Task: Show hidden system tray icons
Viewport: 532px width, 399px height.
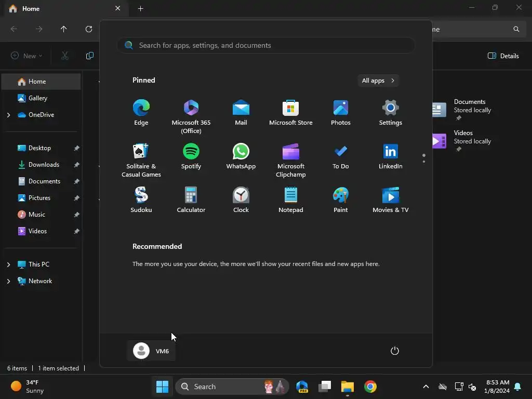Action: (x=426, y=387)
